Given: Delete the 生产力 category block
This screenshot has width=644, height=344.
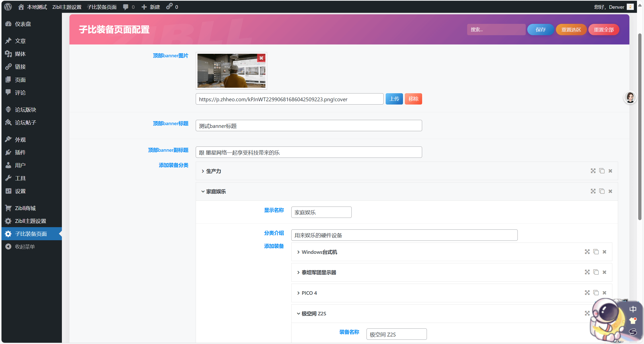Looking at the screenshot, I should coord(610,171).
